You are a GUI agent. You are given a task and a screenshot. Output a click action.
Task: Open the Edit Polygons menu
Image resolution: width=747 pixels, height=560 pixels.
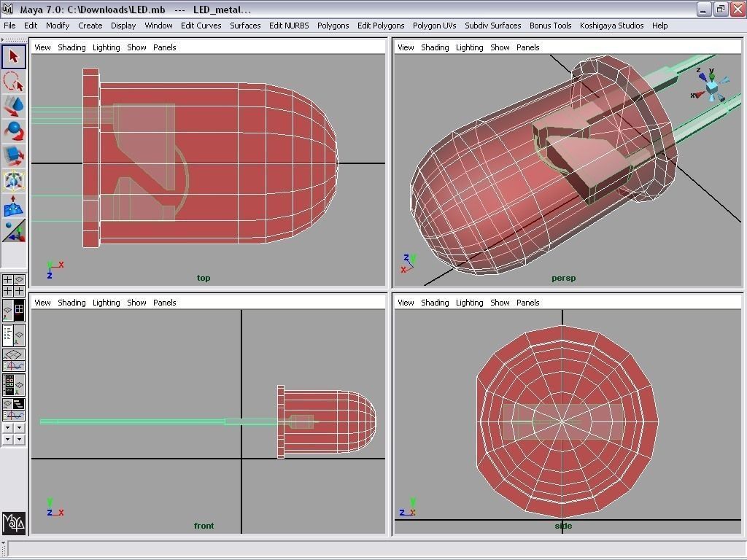point(381,26)
